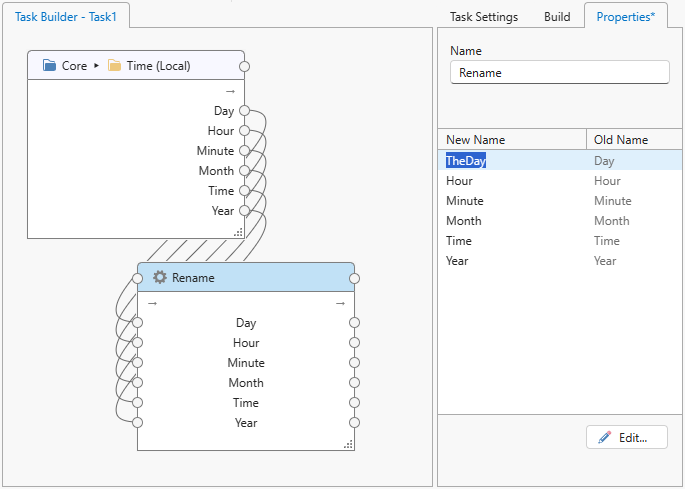Screen dimensions: 685x489
Task: Click the Day output port on Rename node
Action: [354, 323]
